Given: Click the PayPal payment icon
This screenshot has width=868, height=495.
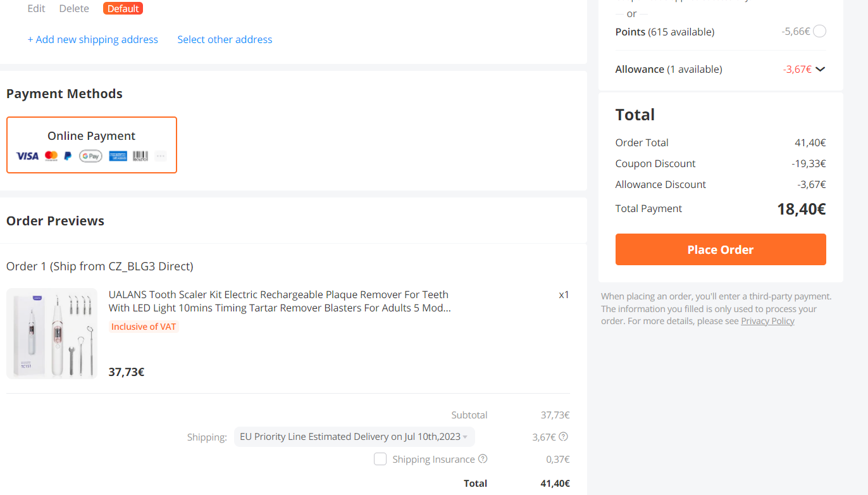Looking at the screenshot, I should [68, 156].
